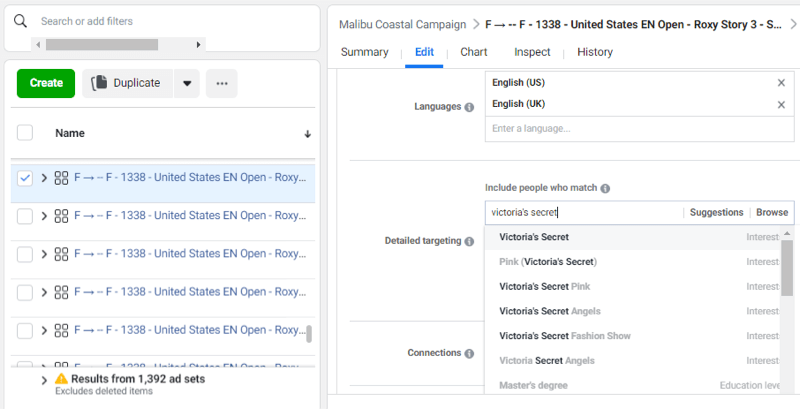Remove English (UK) language
This screenshot has width=800, height=409.
click(781, 105)
